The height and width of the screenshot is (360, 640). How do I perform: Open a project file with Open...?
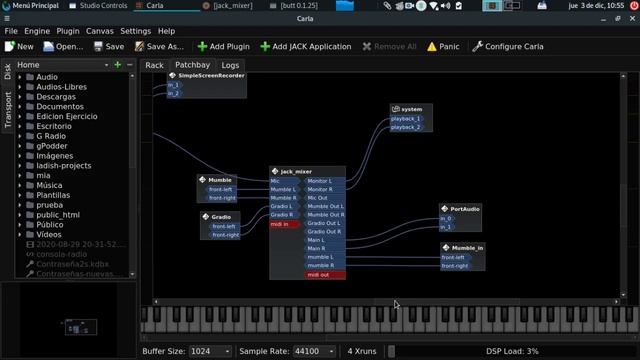click(63, 47)
